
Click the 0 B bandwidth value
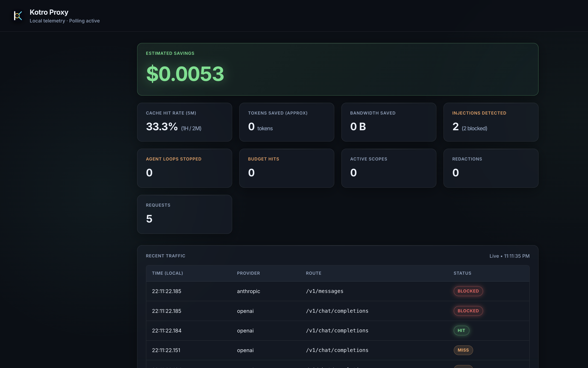click(358, 127)
